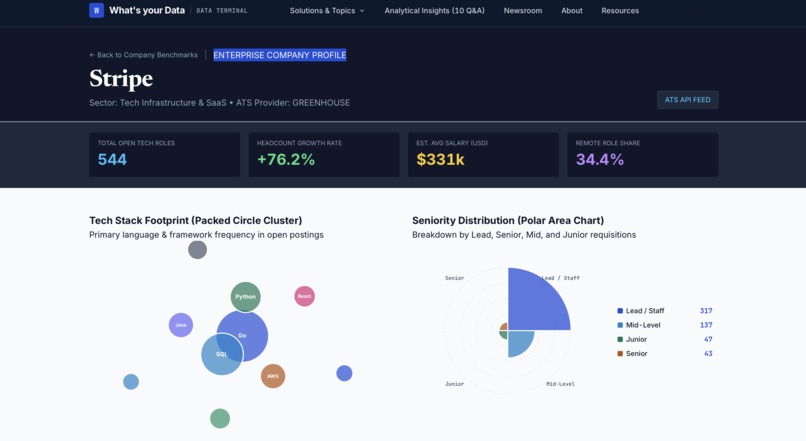Go to the Newsroom menu item

click(523, 10)
